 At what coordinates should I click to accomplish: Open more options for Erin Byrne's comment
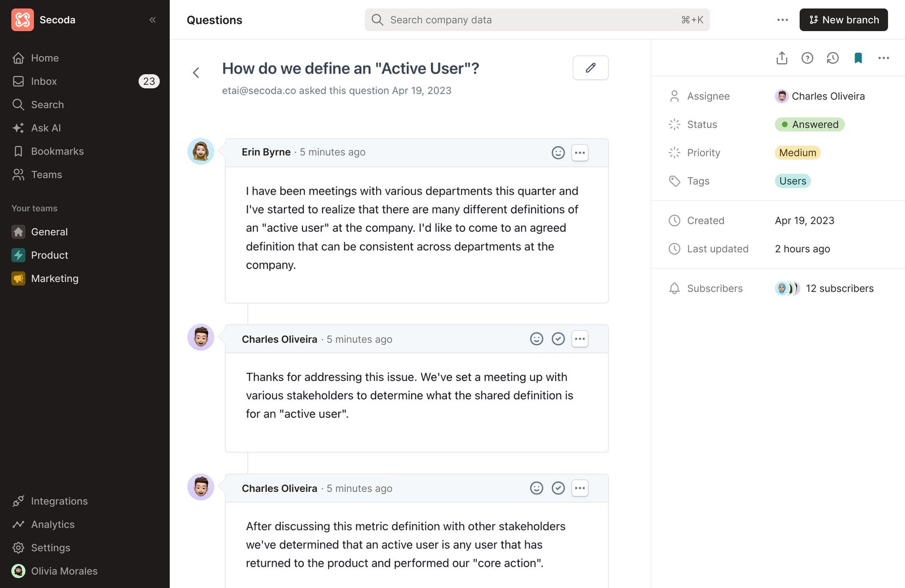(580, 152)
